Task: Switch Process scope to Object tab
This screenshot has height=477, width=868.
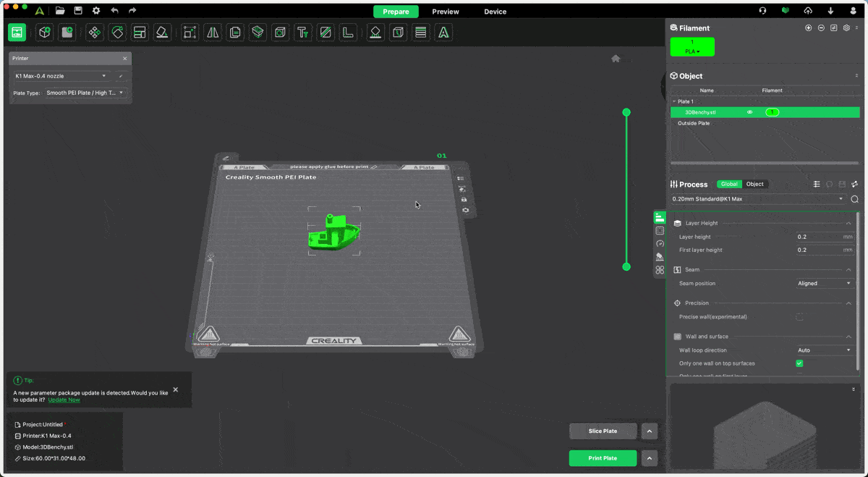Action: [x=754, y=184]
